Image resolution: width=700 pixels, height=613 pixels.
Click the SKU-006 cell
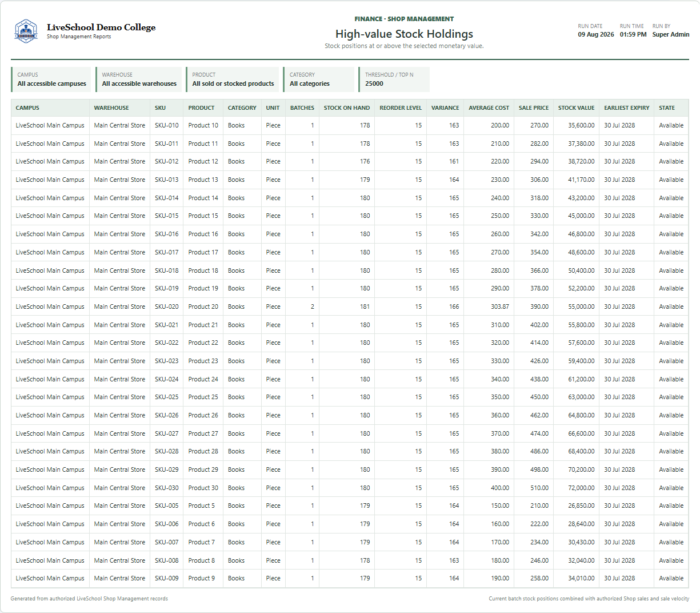click(166, 524)
